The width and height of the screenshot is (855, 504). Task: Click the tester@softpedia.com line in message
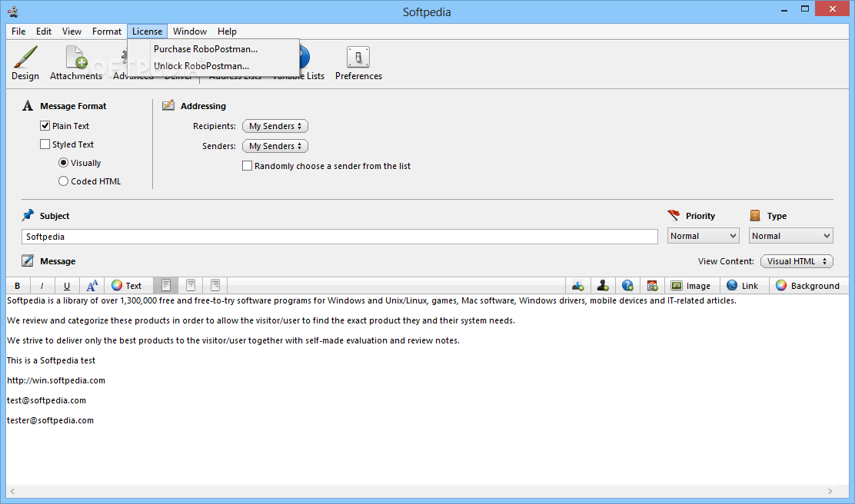(50, 420)
